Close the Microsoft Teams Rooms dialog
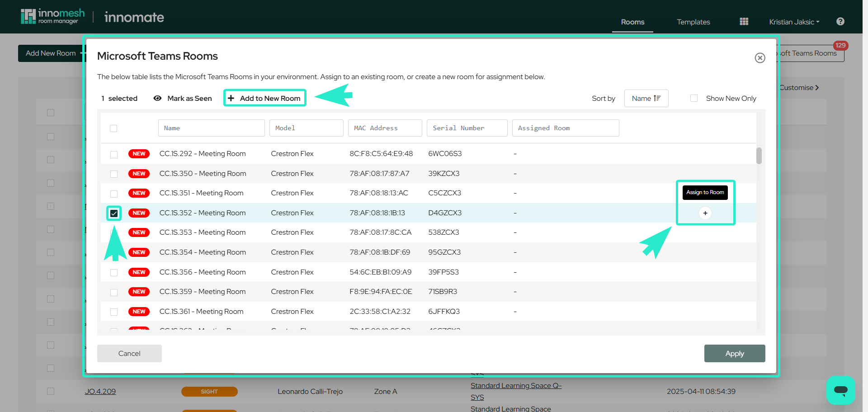The width and height of the screenshot is (868, 412). tap(760, 58)
